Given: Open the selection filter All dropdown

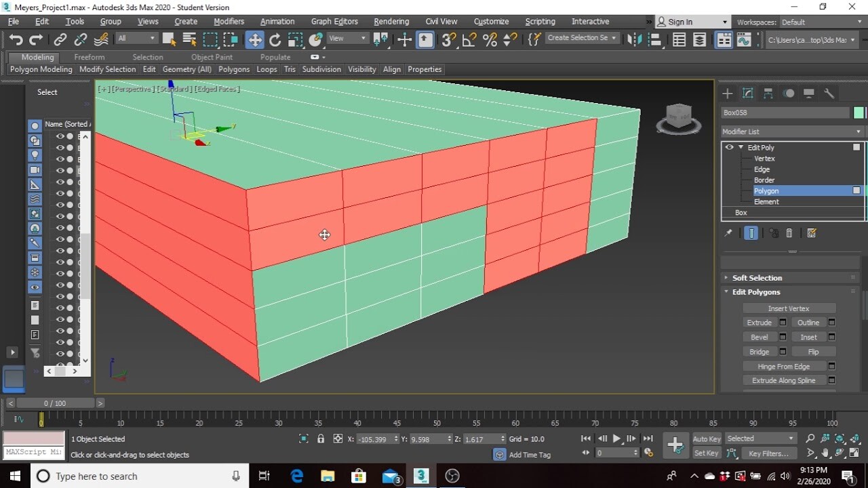Looking at the screenshot, I should [153, 39].
